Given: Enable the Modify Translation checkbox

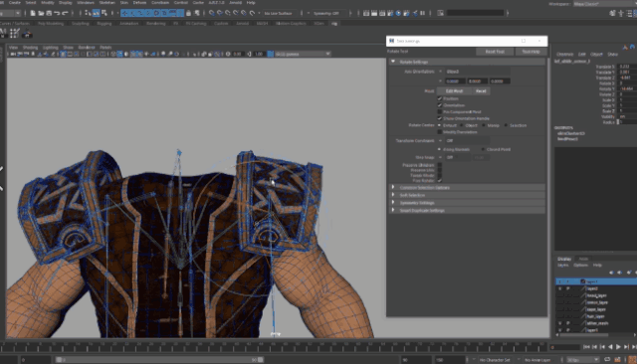Looking at the screenshot, I should [x=440, y=132].
